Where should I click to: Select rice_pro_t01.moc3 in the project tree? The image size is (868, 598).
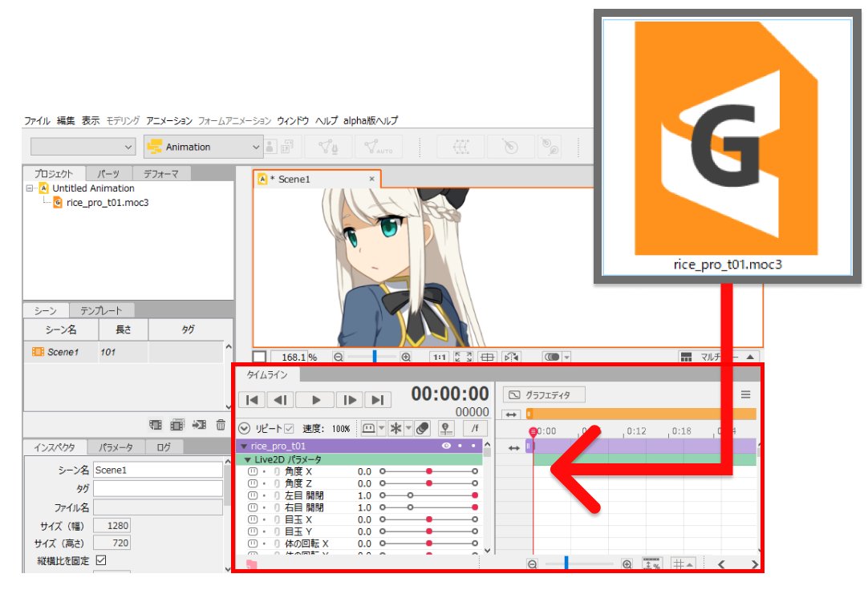tap(107, 203)
